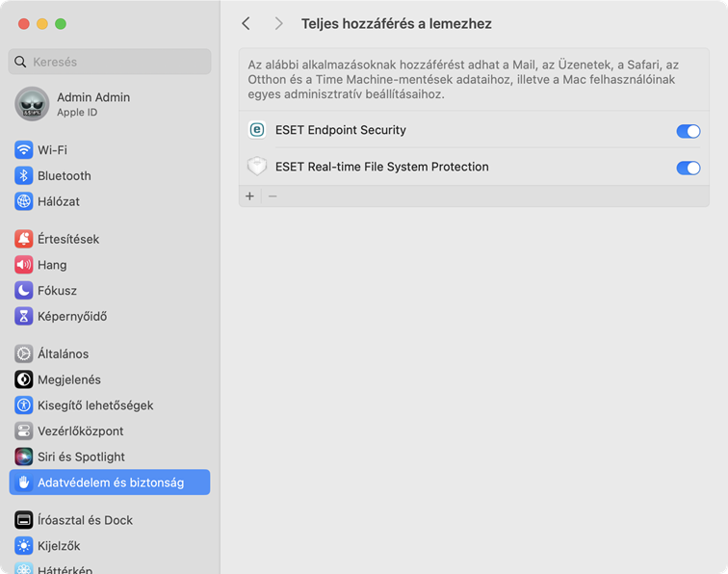Click the Kijelzők sun icon

click(24, 546)
